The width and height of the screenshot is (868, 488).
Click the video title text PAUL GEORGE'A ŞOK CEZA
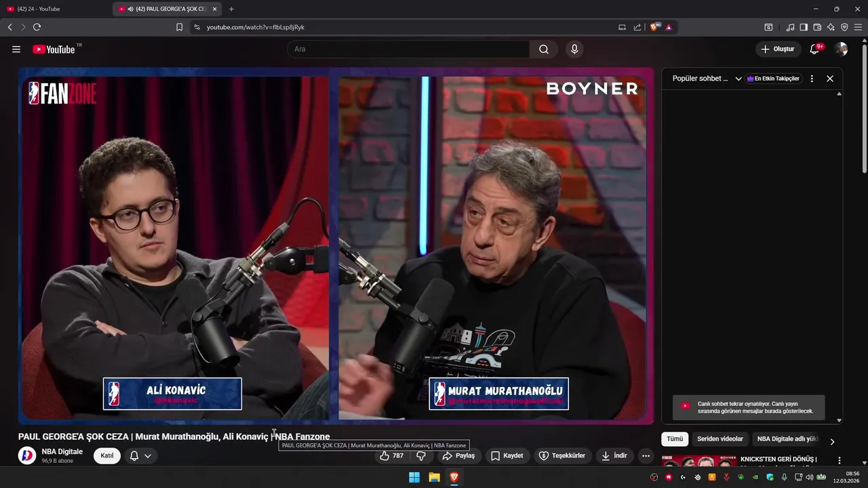[73, 437]
